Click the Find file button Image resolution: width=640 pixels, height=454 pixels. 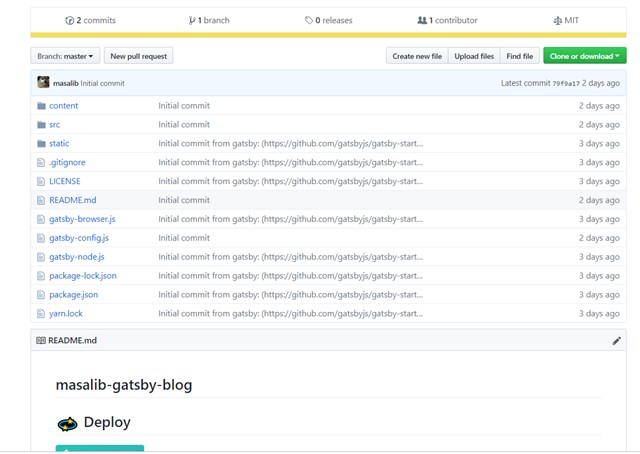coord(520,56)
